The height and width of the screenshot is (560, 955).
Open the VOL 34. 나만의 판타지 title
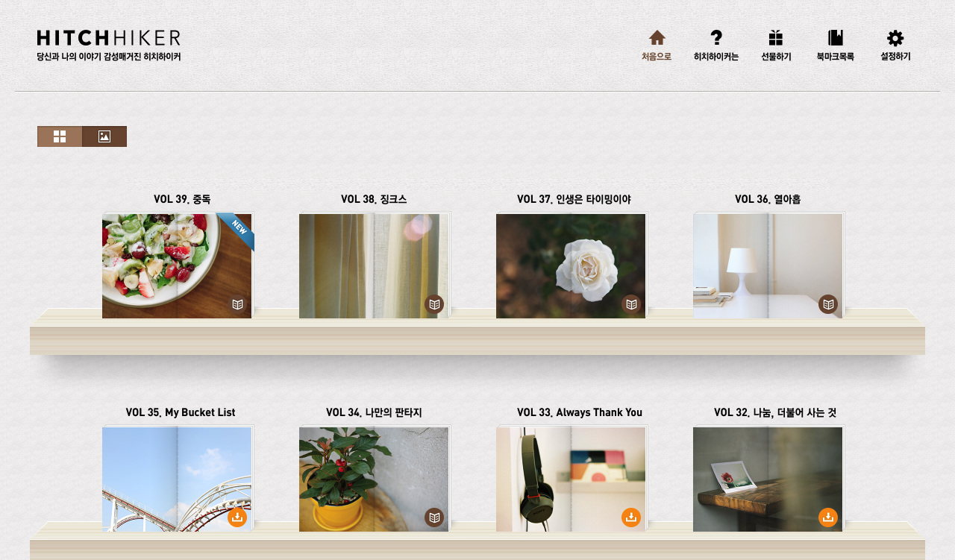tap(374, 412)
